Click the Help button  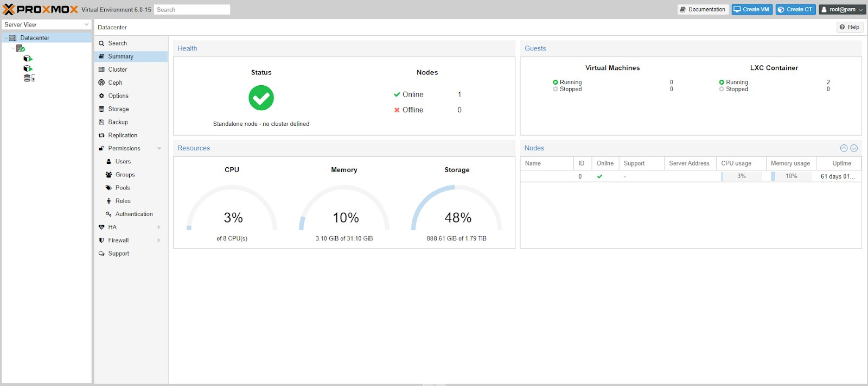[x=850, y=27]
